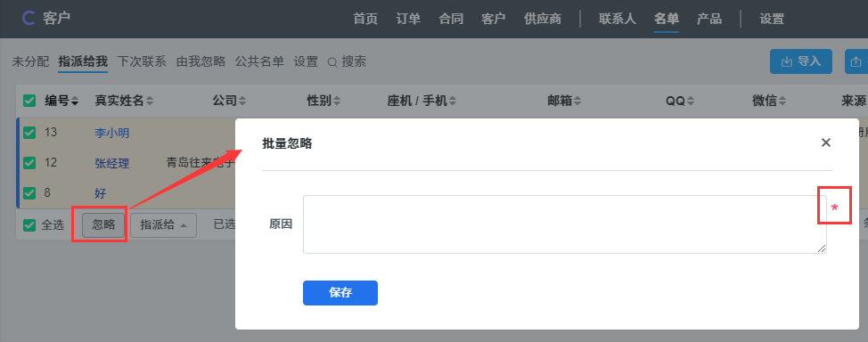
Task: Click the search magnifier icon next to 搜索
Action: tap(332, 62)
